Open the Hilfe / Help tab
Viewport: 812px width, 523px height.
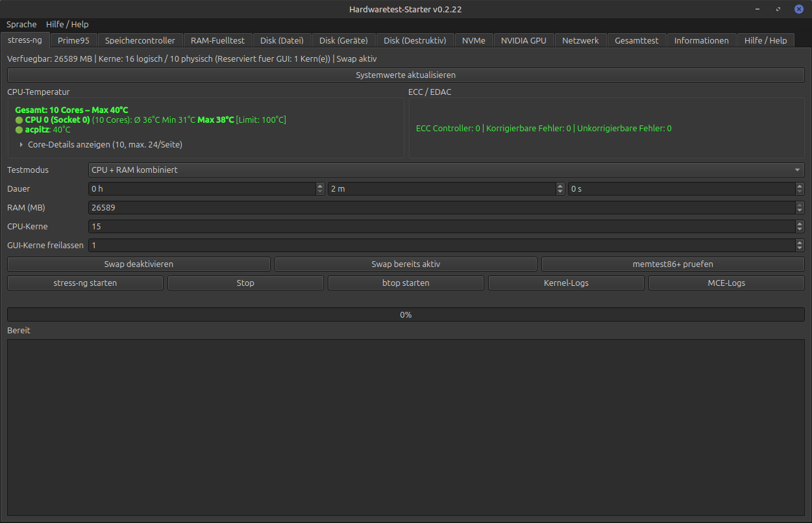pos(765,40)
